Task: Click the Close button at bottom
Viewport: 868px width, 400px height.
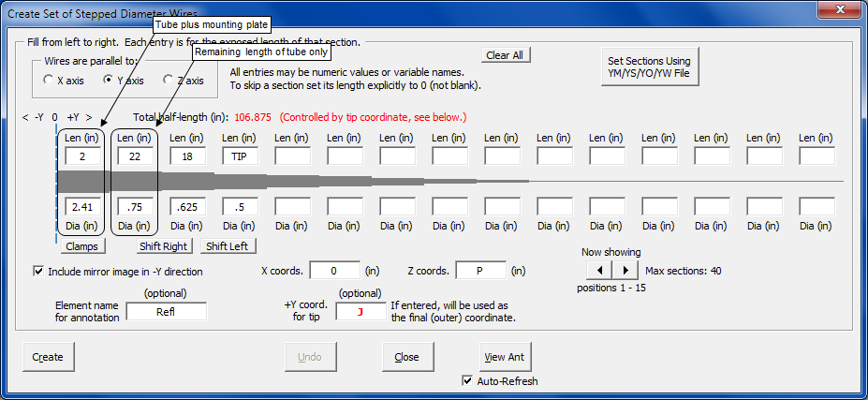Action: point(406,357)
